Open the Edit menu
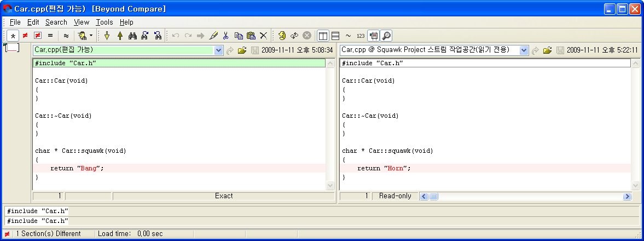Image resolution: width=644 pixels, height=241 pixels. [33, 22]
